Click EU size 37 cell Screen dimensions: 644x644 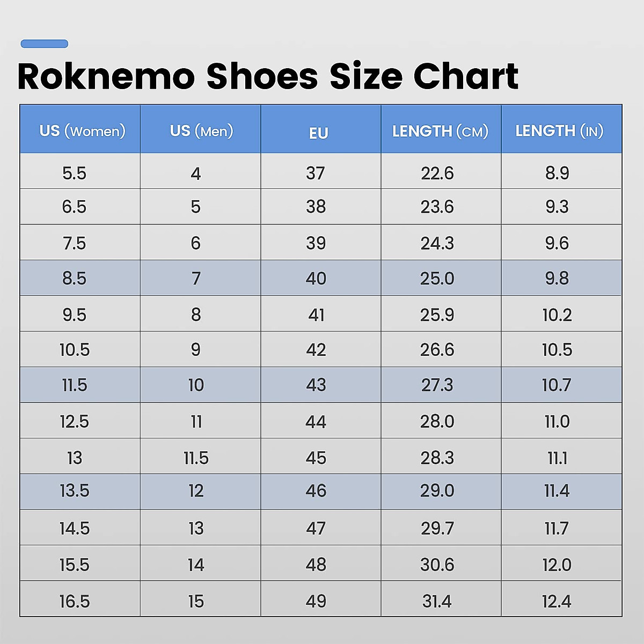coord(316,173)
